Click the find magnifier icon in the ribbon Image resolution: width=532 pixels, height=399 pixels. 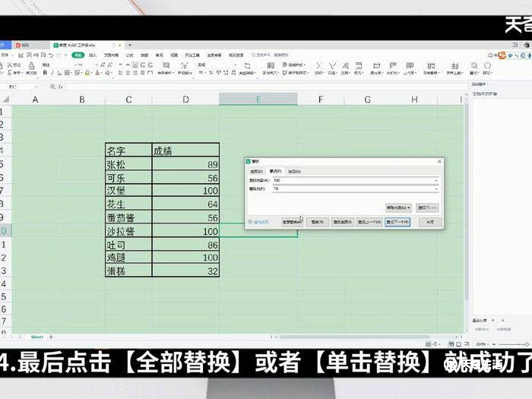point(474,65)
